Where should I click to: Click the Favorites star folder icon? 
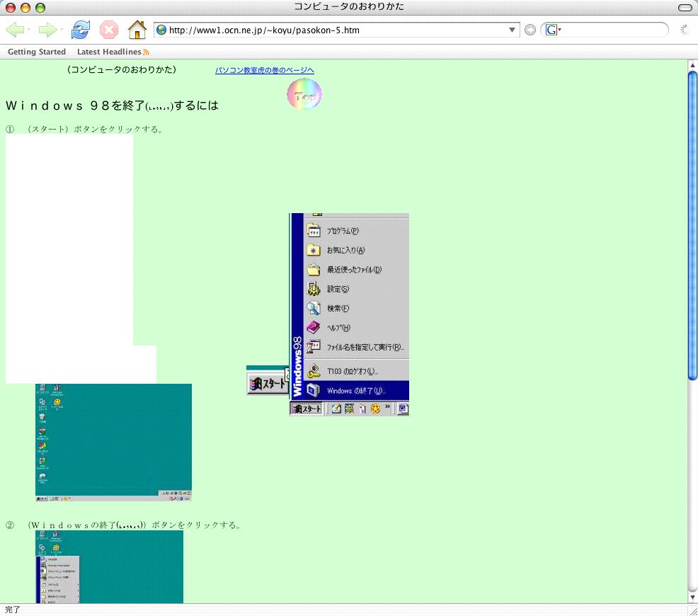tap(314, 250)
